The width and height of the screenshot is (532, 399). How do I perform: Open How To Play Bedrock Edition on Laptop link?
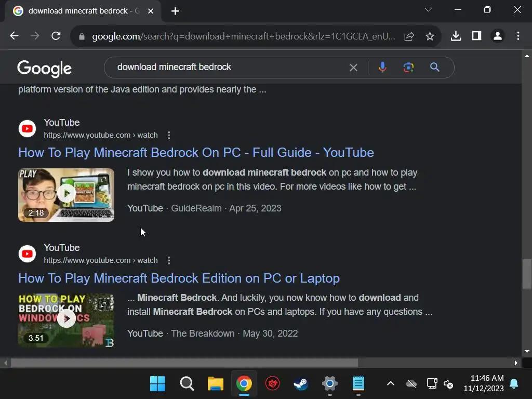point(179,278)
